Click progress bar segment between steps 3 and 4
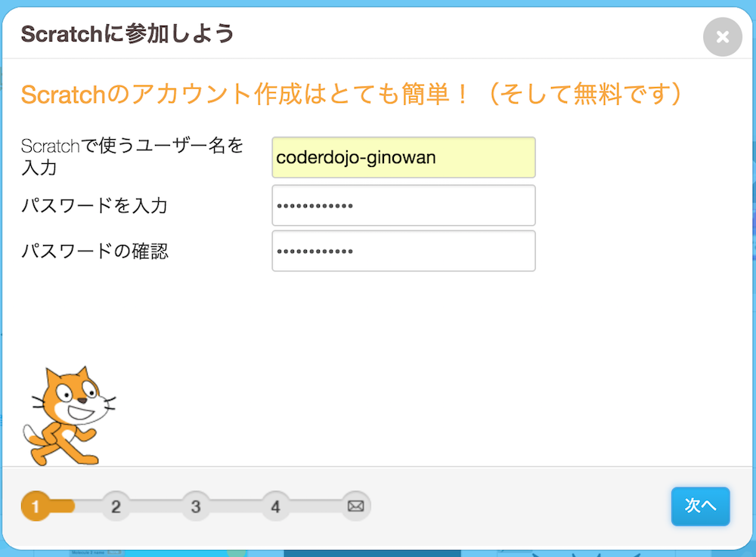 235,506
